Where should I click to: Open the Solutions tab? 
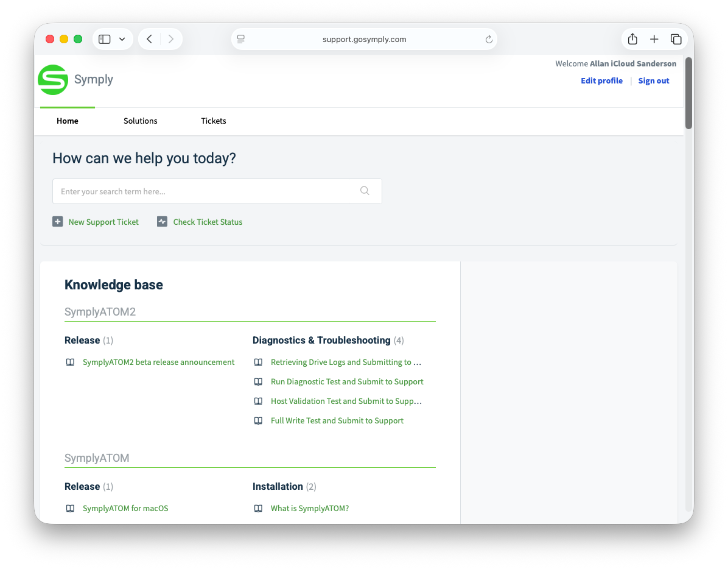pos(140,121)
